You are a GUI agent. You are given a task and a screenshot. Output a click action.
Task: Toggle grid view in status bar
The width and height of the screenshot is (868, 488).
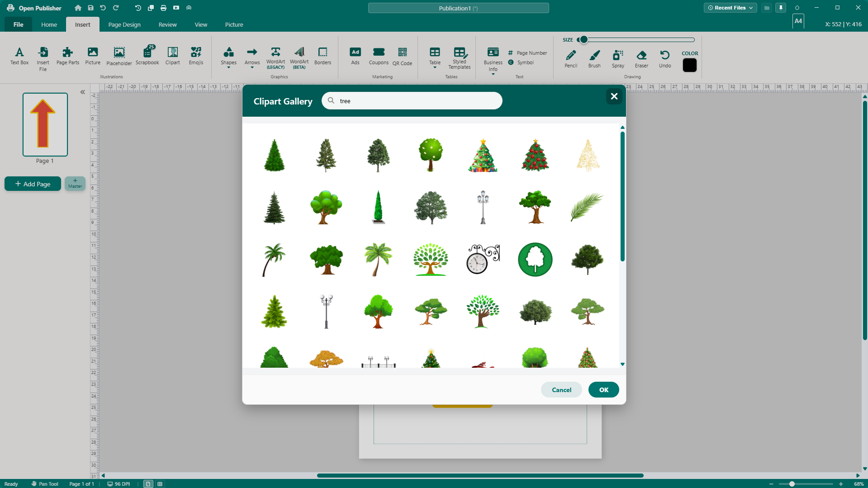tap(160, 484)
